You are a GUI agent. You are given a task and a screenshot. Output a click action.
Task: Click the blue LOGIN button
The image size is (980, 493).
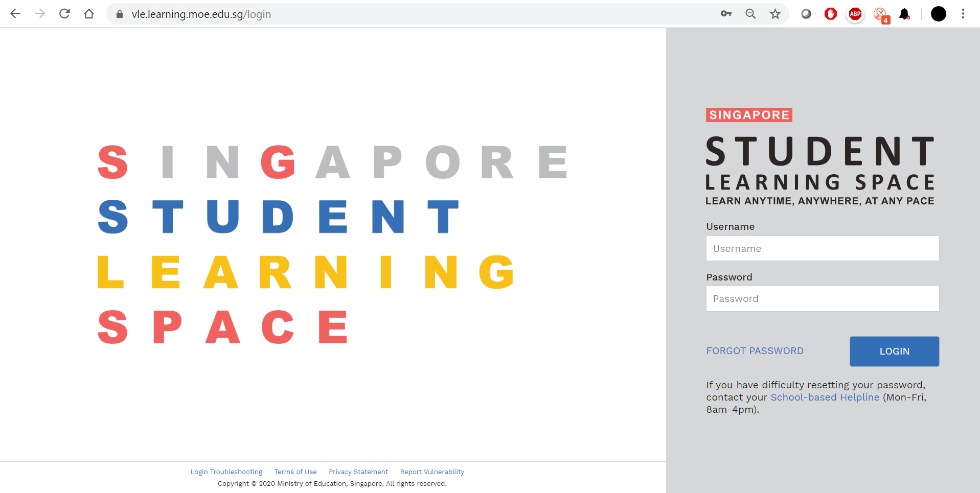894,351
